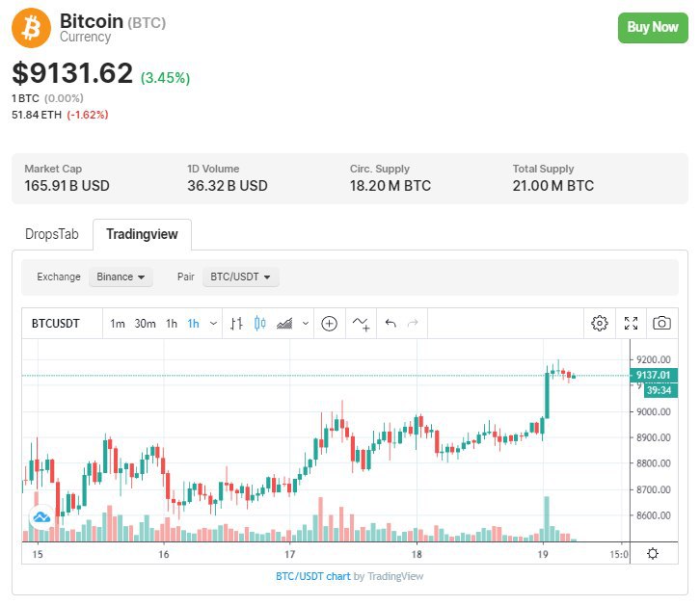
Task: Open the Indicators icon
Action: tap(361, 324)
